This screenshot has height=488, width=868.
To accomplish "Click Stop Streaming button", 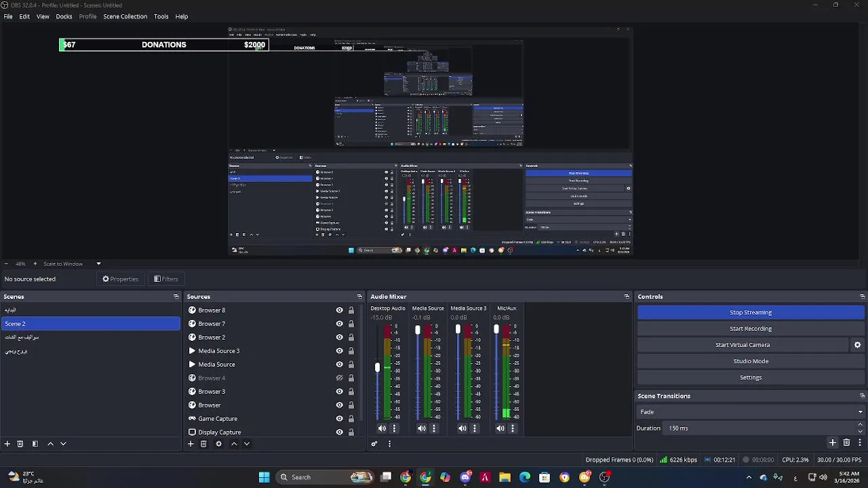I will click(751, 312).
